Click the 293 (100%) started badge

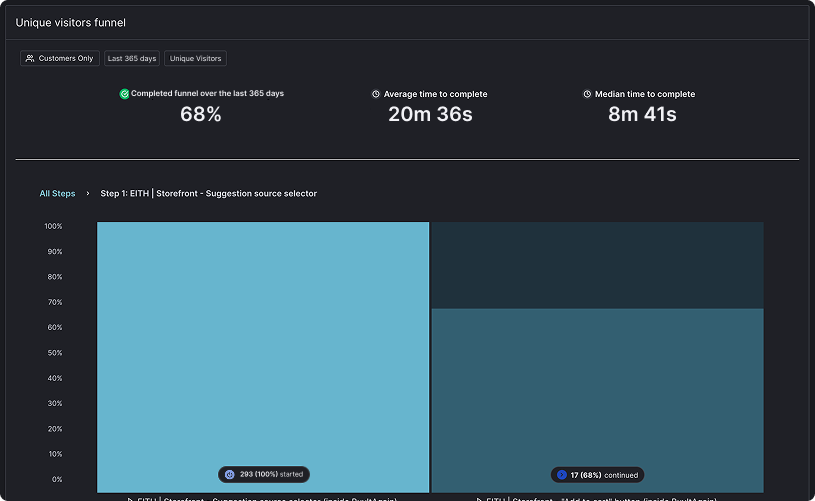click(x=264, y=474)
